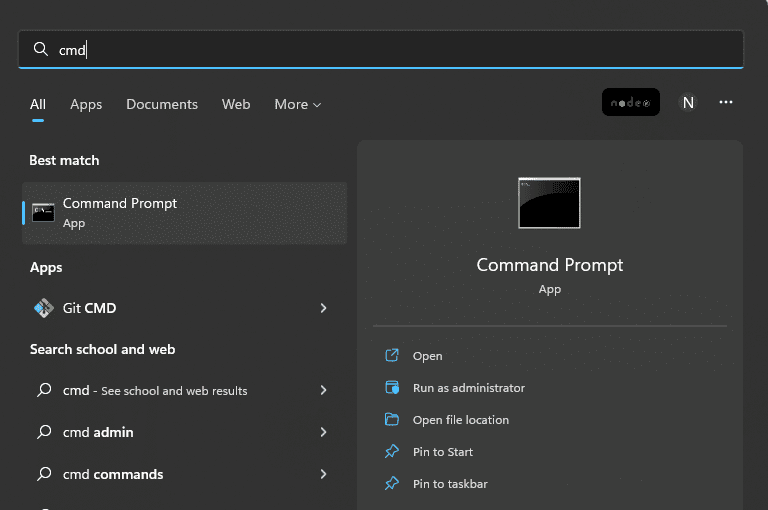Switch to the Documents tab
This screenshot has width=768, height=510.
[162, 104]
